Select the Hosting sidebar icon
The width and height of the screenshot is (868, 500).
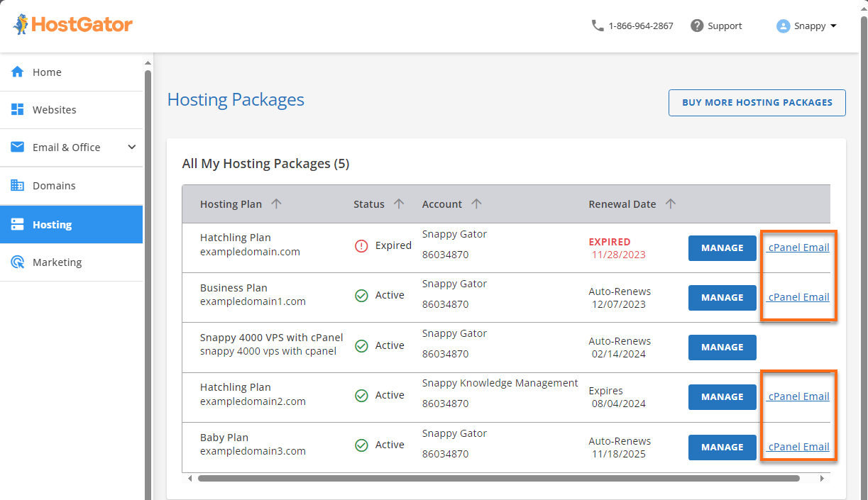coord(16,224)
